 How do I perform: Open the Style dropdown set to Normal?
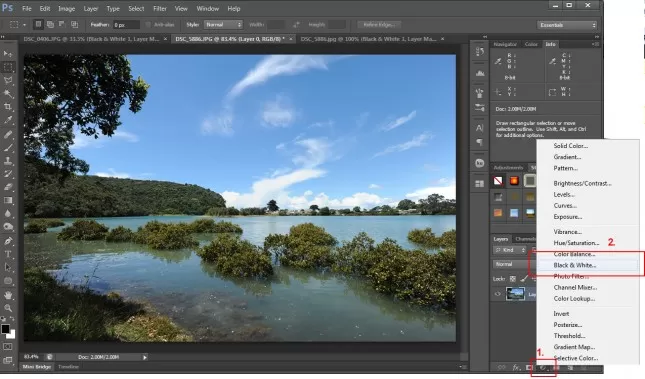click(223, 25)
